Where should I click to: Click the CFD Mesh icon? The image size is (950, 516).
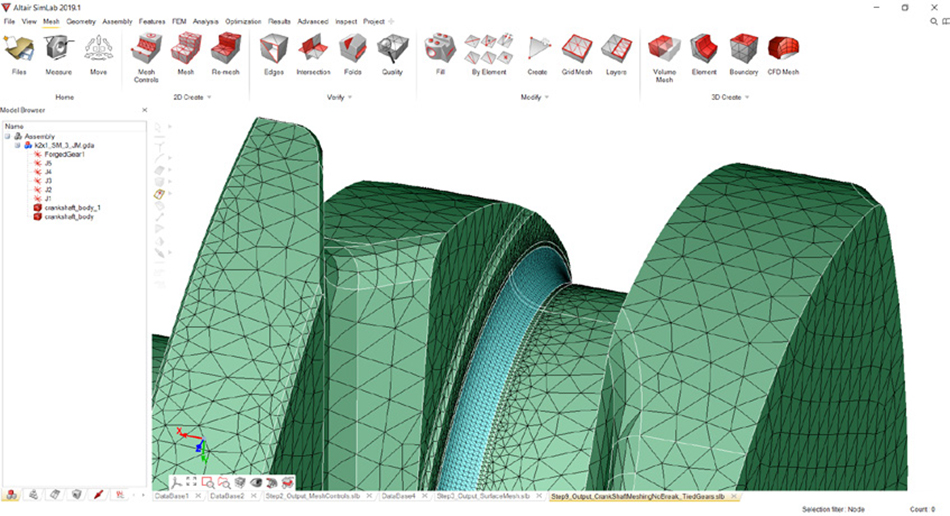click(x=783, y=55)
